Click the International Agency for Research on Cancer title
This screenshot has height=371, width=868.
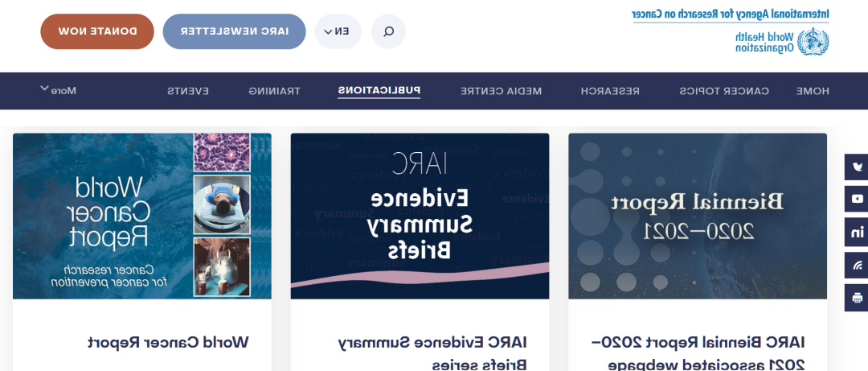tap(730, 14)
